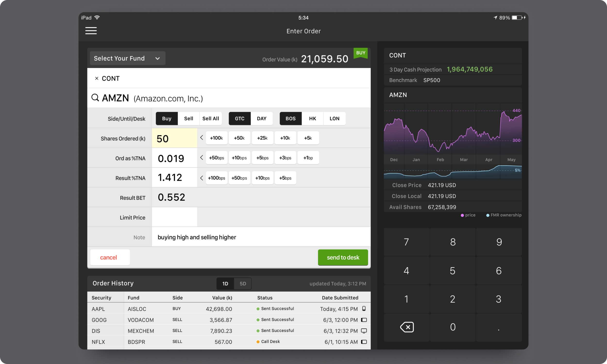Click tablet icon on GOOG order row
Screen dimensions: 607x364
(x=364, y=320)
